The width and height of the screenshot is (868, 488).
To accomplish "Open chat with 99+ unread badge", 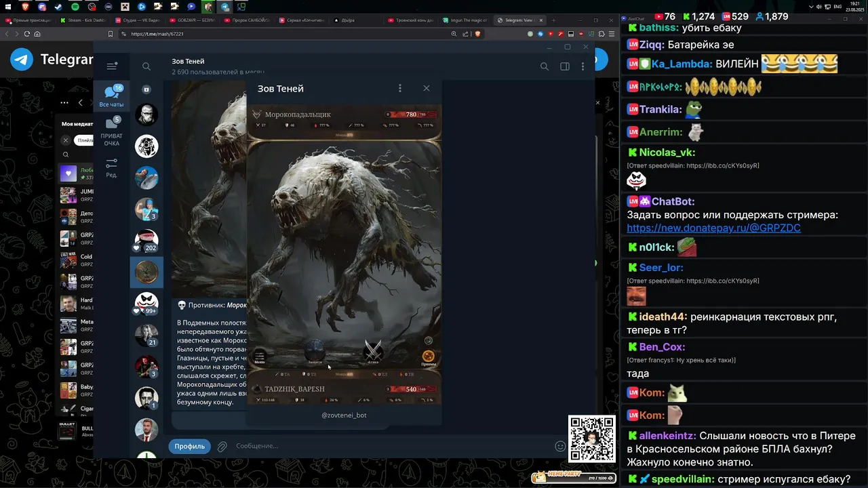I will (146, 304).
